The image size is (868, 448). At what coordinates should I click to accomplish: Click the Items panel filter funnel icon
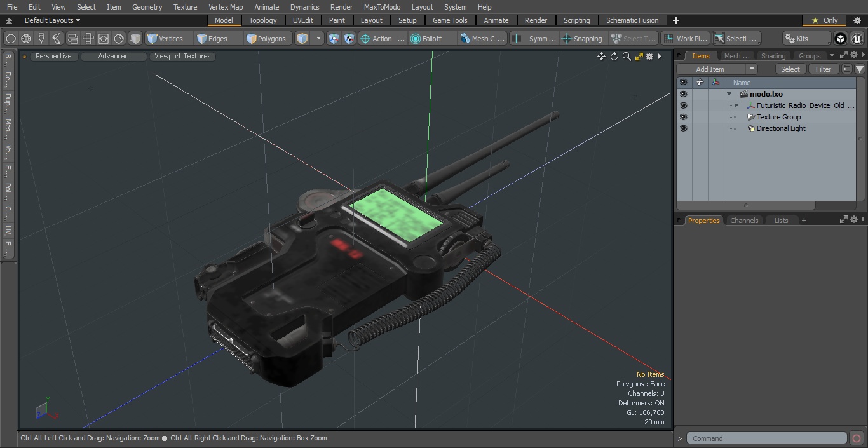pyautogui.click(x=859, y=69)
